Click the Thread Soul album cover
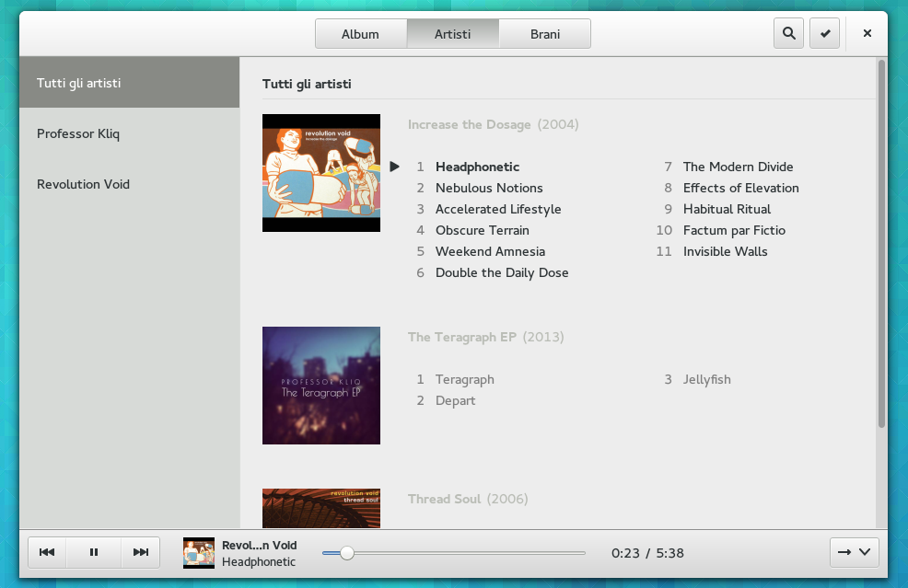Viewport: 908px width, 588px height. click(x=321, y=508)
